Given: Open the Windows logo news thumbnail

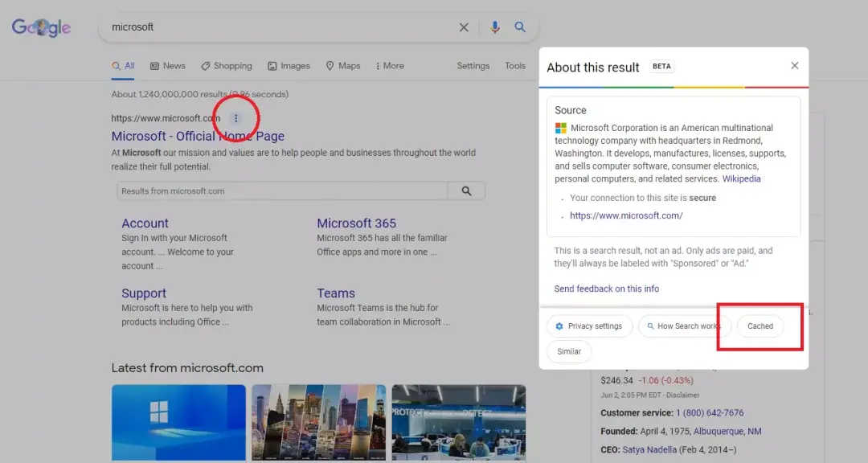Looking at the screenshot, I should pos(178,423).
